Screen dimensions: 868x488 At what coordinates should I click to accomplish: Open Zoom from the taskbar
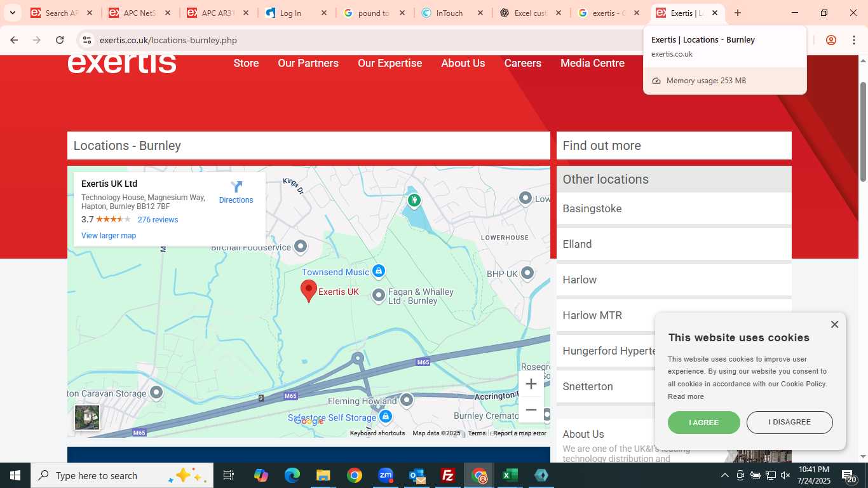pos(386,475)
